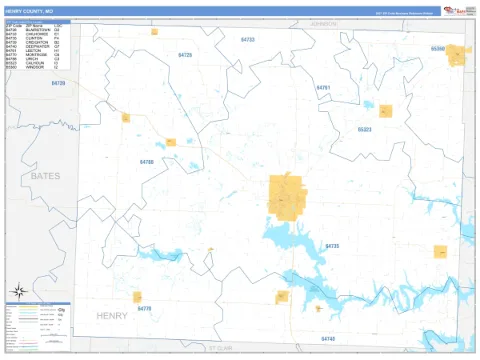Click the HENRY COUNTY, MO title text
The width and height of the screenshot is (480, 360).
coord(29,11)
